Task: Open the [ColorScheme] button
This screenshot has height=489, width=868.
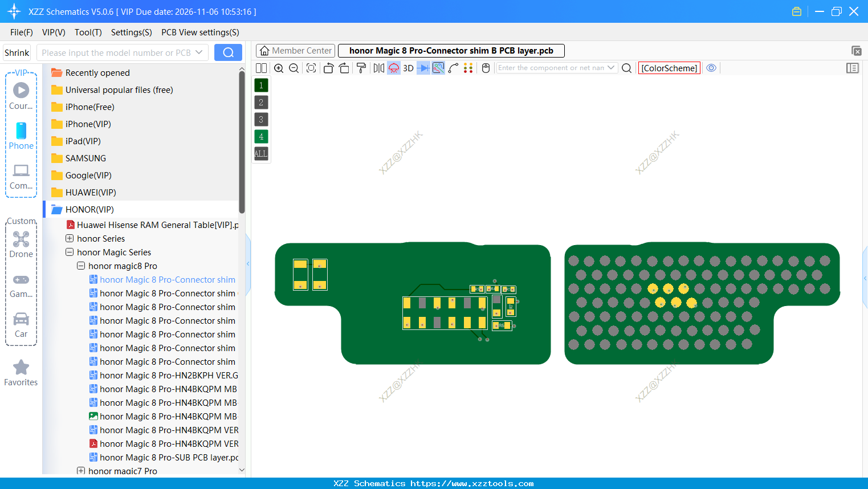Action: [669, 68]
